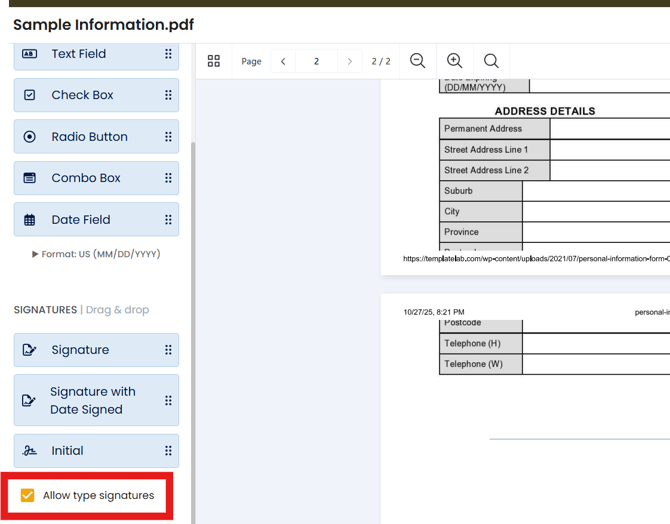Go to the next page arrow

click(349, 61)
